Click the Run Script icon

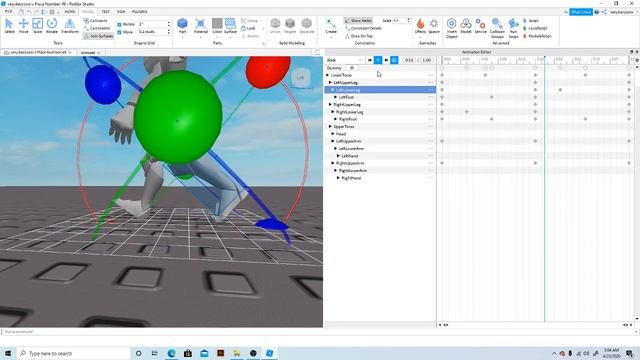click(x=513, y=28)
